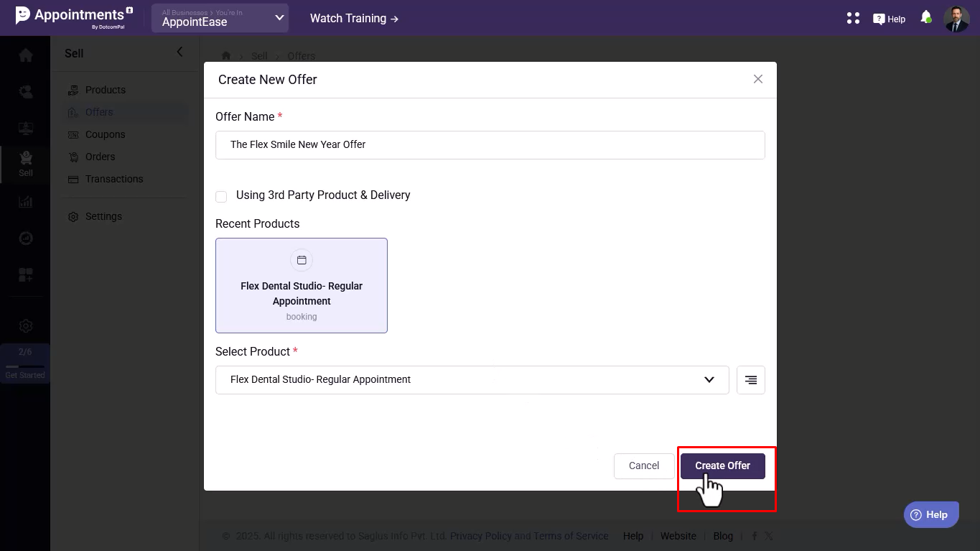Close the Create New Offer dialog
The width and height of the screenshot is (980, 551).
point(757,79)
